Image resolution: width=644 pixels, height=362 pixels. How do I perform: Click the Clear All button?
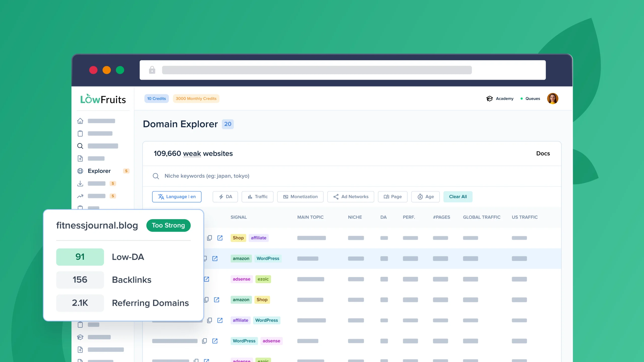(458, 197)
